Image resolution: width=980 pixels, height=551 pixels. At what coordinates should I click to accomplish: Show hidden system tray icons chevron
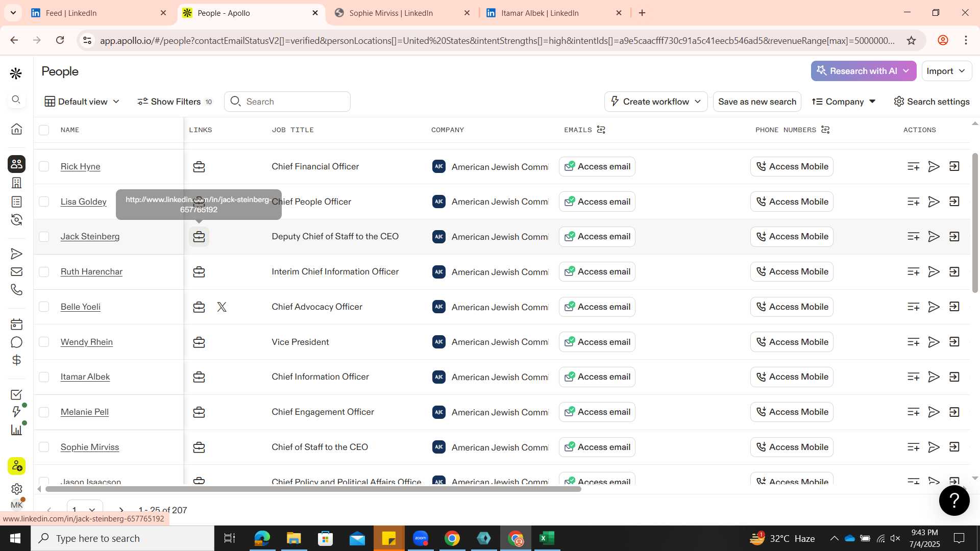[834, 538]
